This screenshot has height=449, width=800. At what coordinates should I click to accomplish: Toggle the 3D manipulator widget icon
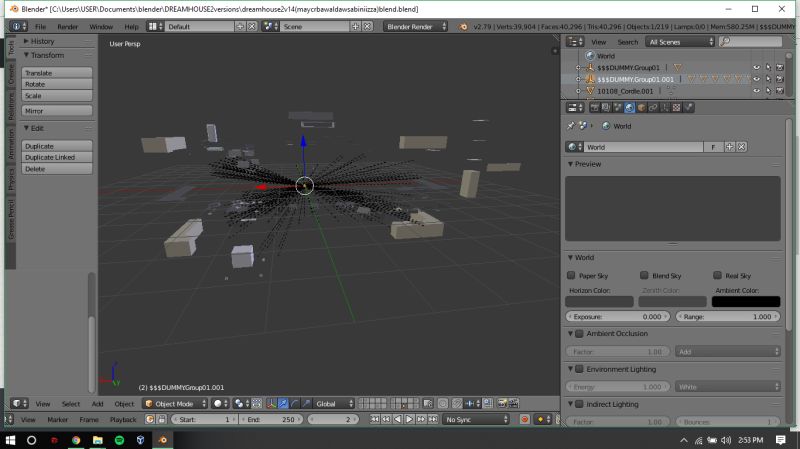point(270,404)
